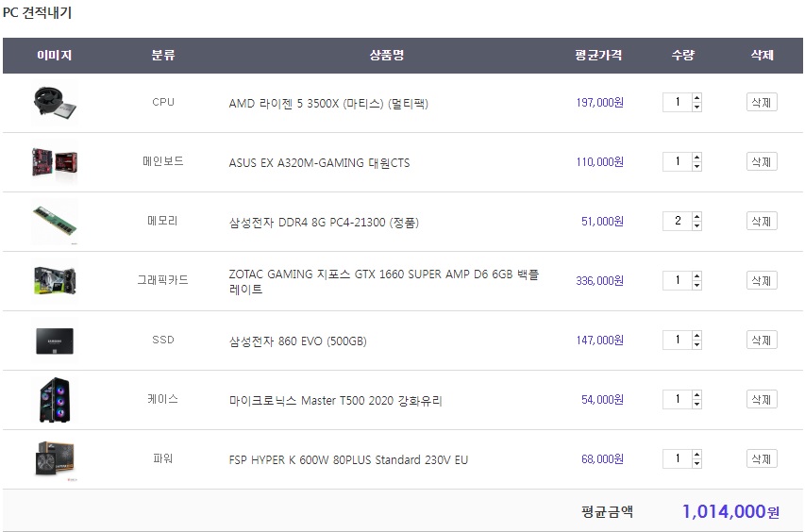Screen dimensions: 805x532
Task: Click the 평균금액 label
Action: tap(608, 511)
